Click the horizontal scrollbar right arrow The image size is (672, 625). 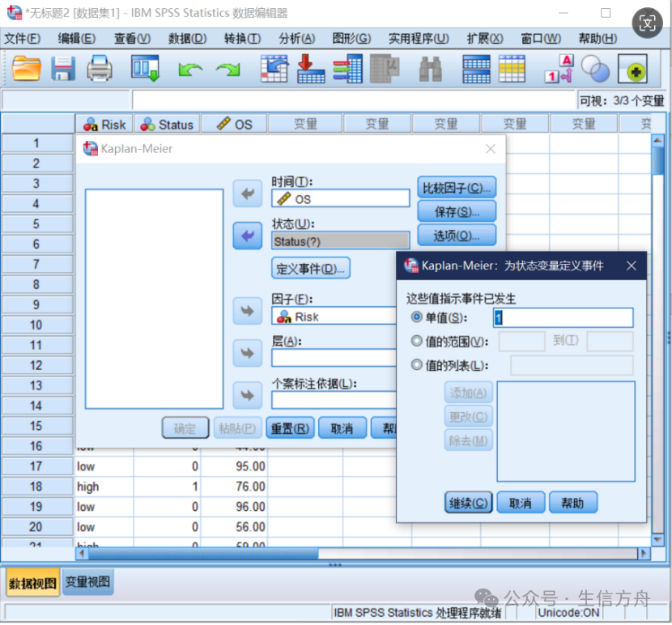coord(644,554)
